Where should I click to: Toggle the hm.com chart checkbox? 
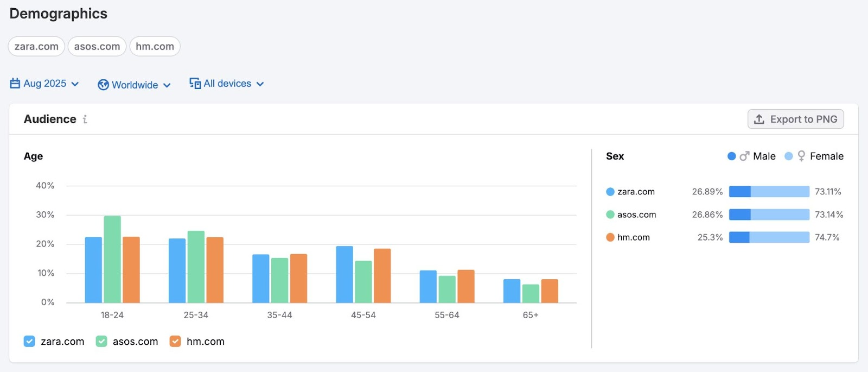[175, 342]
